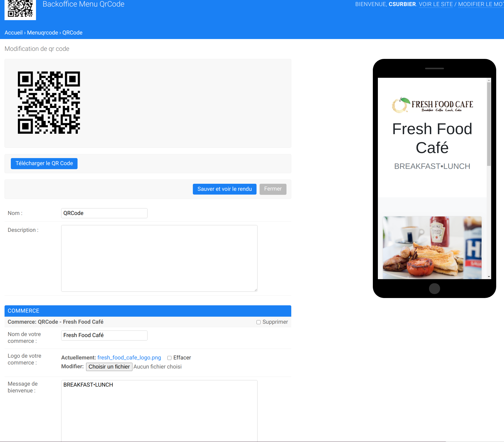Click the phone preview scrollbar thumb

pos(489,124)
